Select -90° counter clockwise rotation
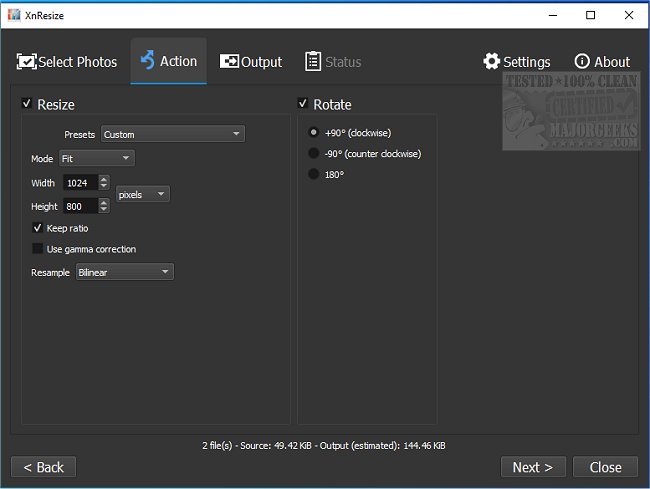Viewport: 650px width, 489px height. 314,153
